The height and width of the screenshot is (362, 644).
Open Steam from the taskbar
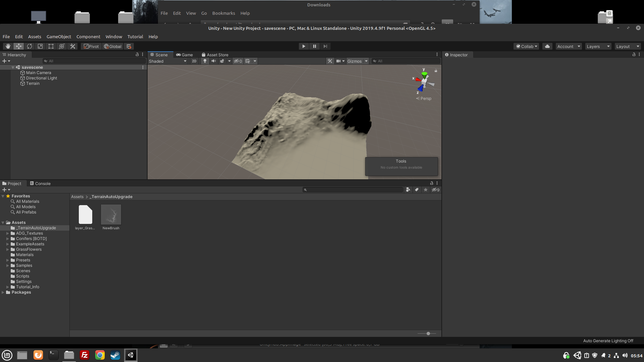pyautogui.click(x=115, y=355)
